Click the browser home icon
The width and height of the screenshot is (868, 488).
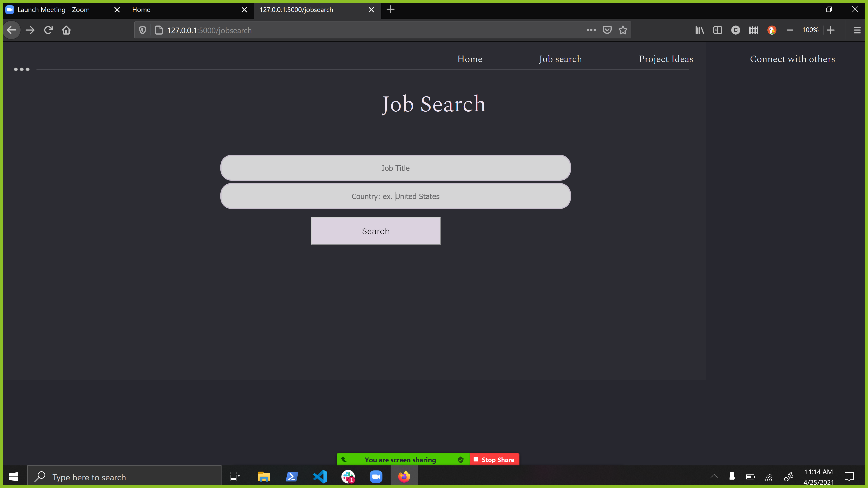(x=66, y=30)
